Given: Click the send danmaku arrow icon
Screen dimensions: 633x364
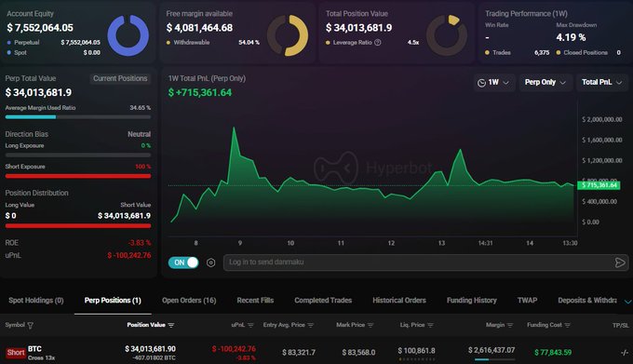Looking at the screenshot, I should click(620, 263).
